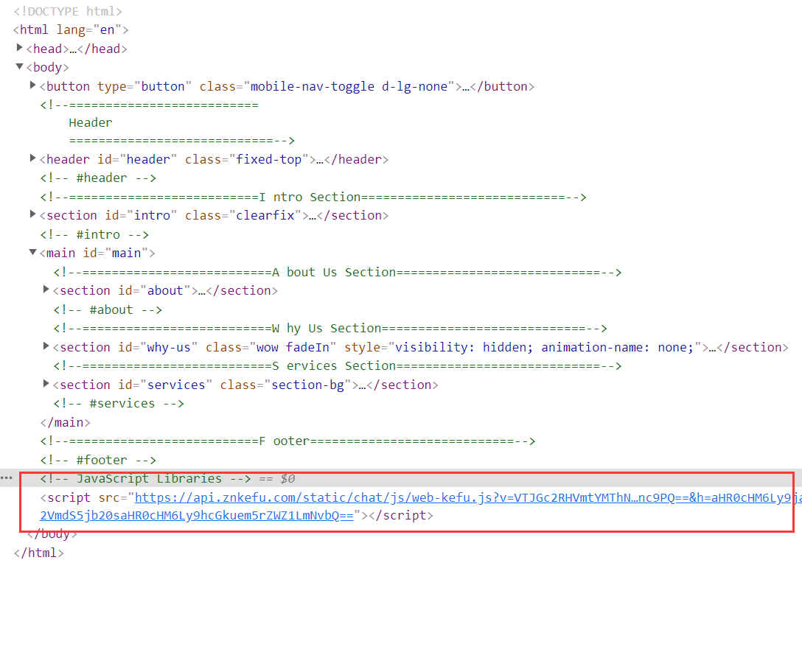
Task: Select the <!-- #footer --> comment
Action: click(x=98, y=461)
